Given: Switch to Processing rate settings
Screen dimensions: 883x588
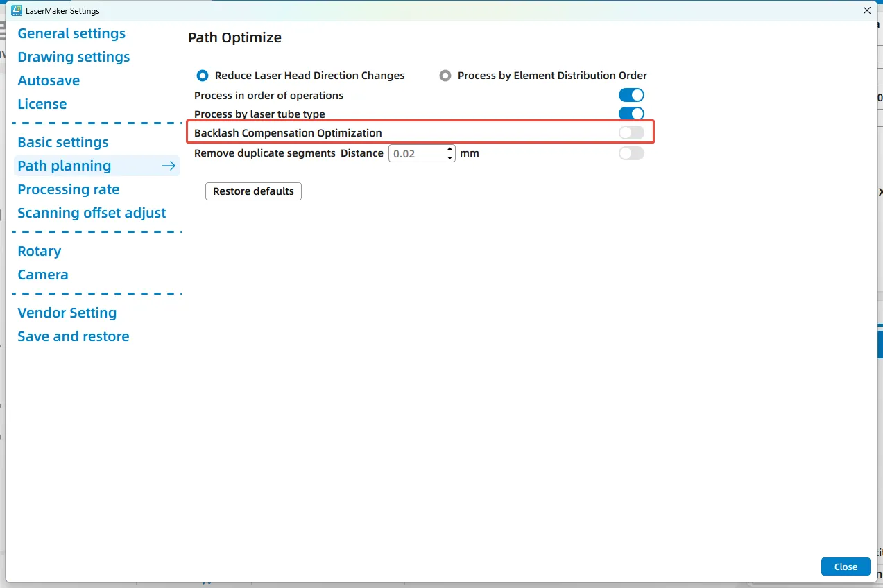Looking at the screenshot, I should [x=69, y=189].
